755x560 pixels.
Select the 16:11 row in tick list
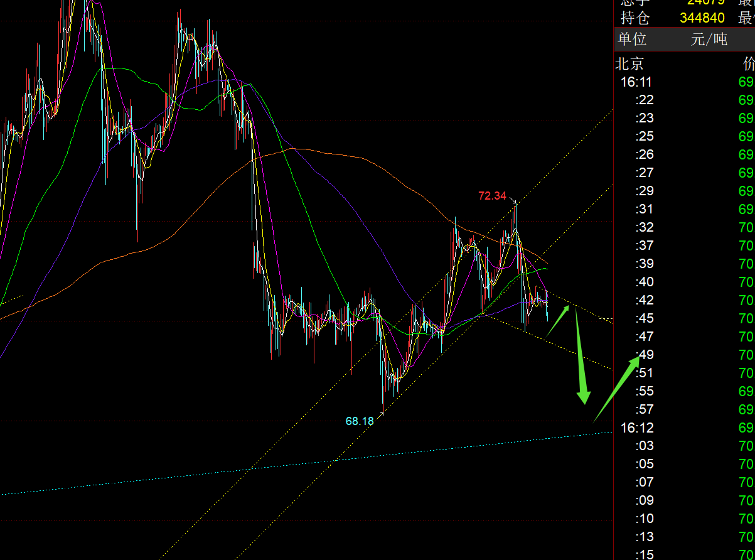(x=636, y=82)
